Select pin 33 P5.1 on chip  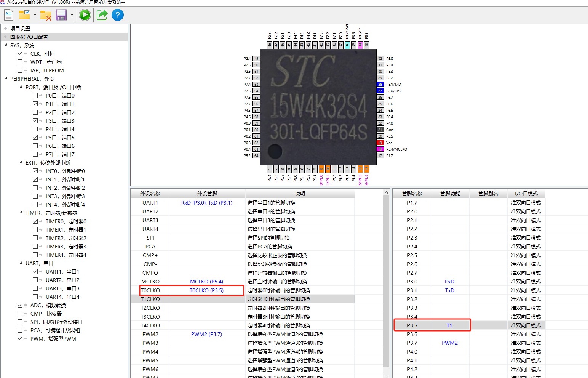point(366,45)
